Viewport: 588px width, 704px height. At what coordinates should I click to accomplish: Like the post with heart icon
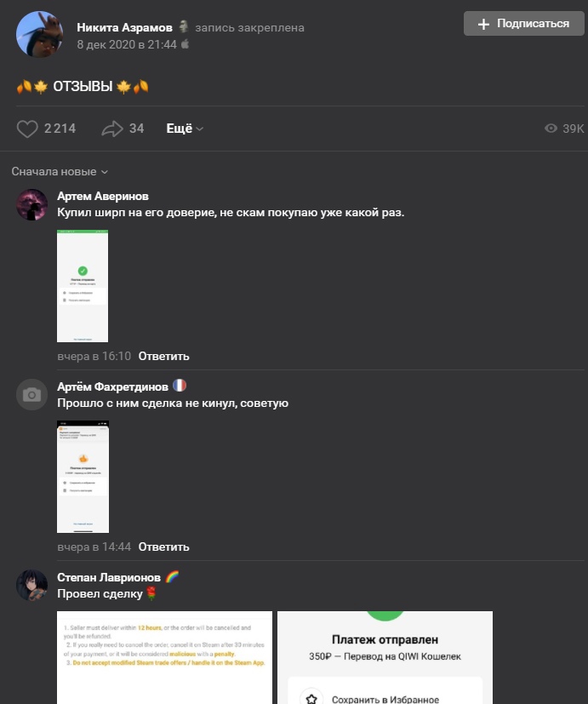point(28,129)
